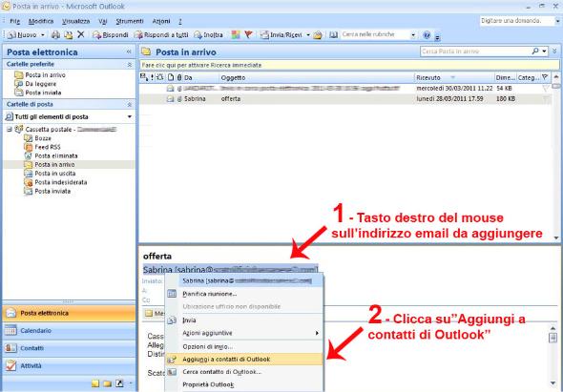Sort by the Oggetto column header

pos(316,77)
